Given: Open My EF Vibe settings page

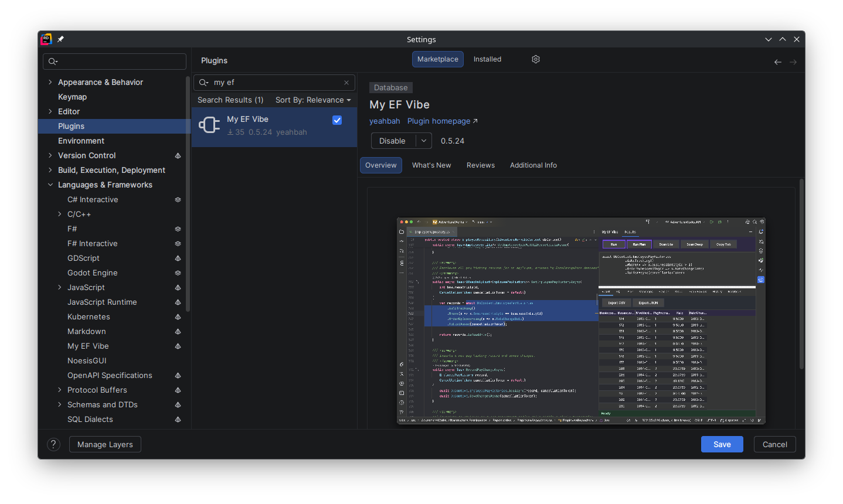Looking at the screenshot, I should 88,346.
